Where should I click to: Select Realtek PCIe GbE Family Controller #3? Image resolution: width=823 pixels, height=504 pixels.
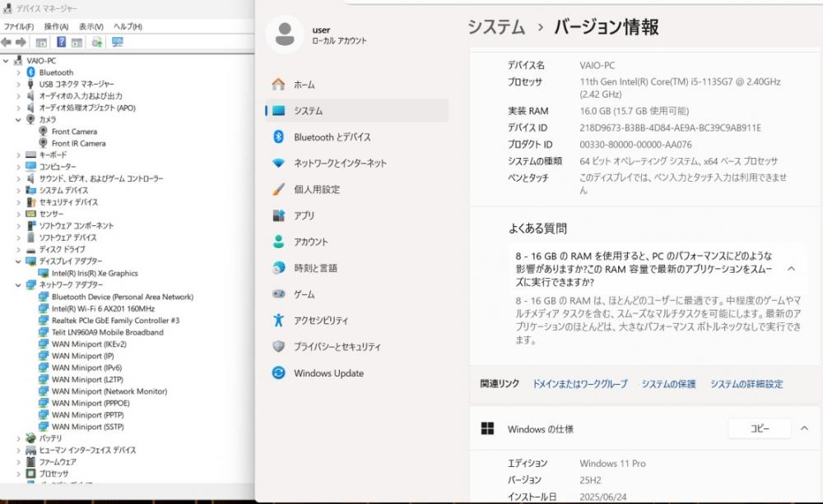pyautogui.click(x=115, y=321)
